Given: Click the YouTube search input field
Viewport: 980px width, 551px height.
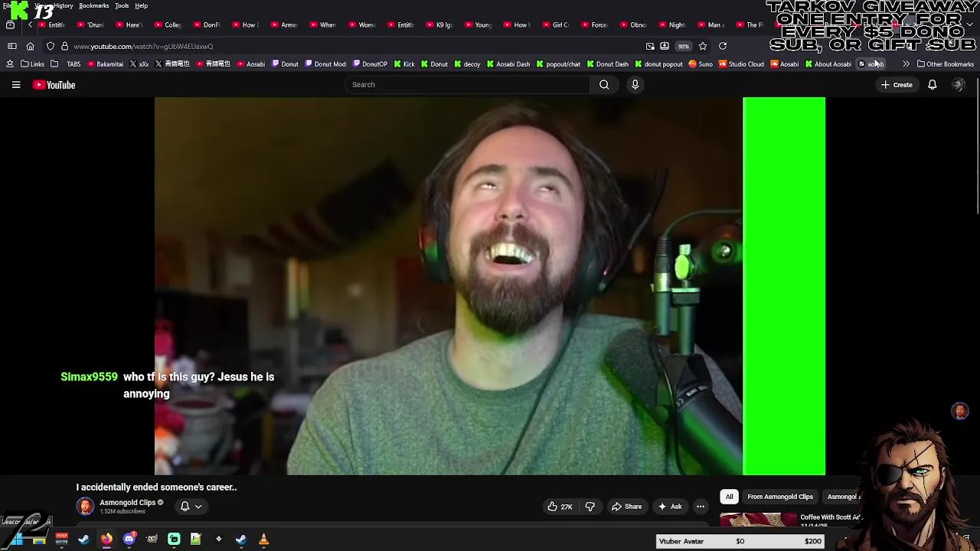Looking at the screenshot, I should [467, 85].
